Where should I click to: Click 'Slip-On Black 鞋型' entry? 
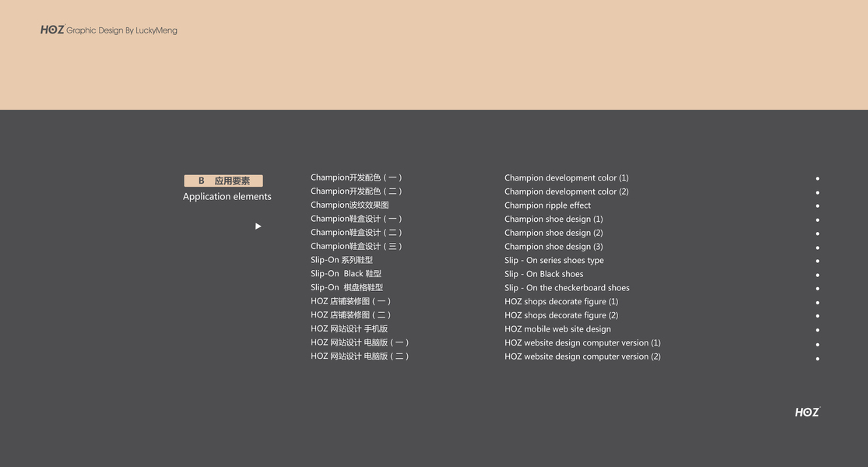tap(346, 274)
